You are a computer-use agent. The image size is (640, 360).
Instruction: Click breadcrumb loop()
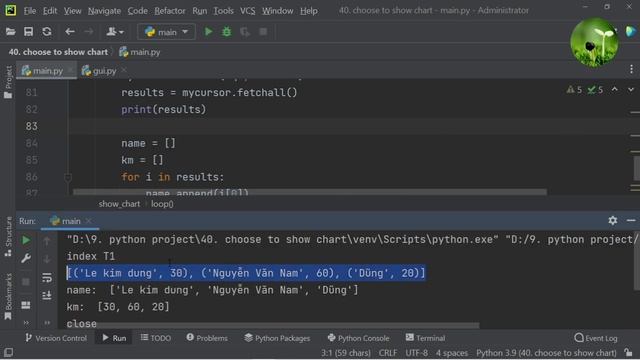tap(162, 204)
